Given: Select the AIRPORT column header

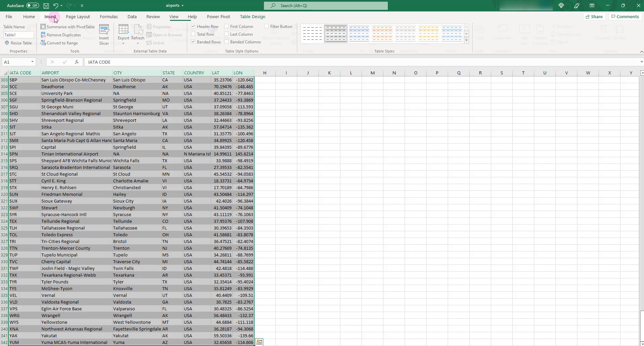Looking at the screenshot, I should (76, 73).
